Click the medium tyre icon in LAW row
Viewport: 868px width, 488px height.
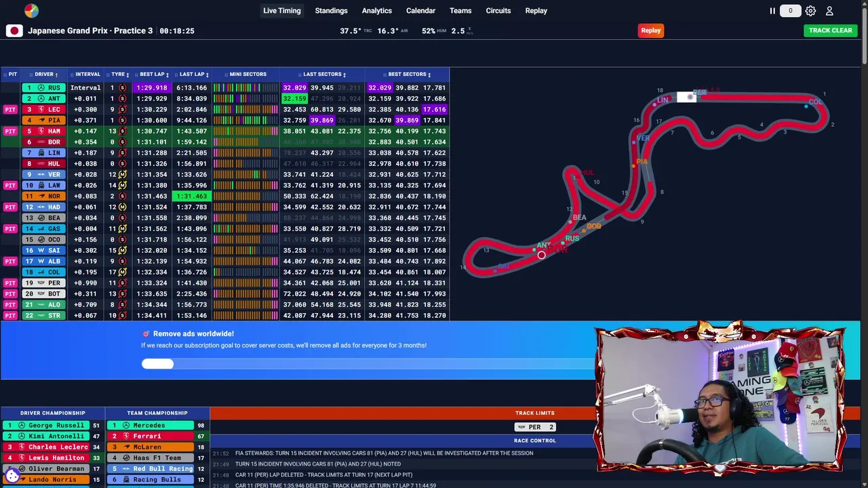[x=122, y=185]
